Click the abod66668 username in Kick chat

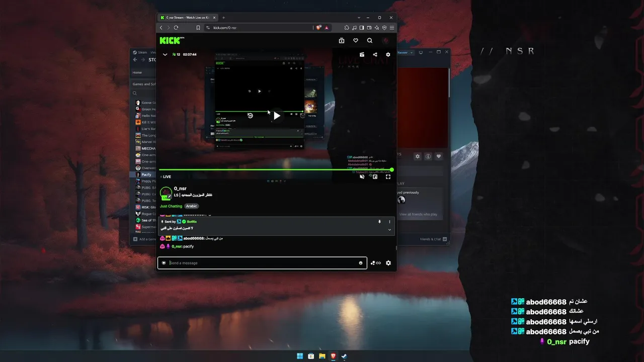pos(194,238)
